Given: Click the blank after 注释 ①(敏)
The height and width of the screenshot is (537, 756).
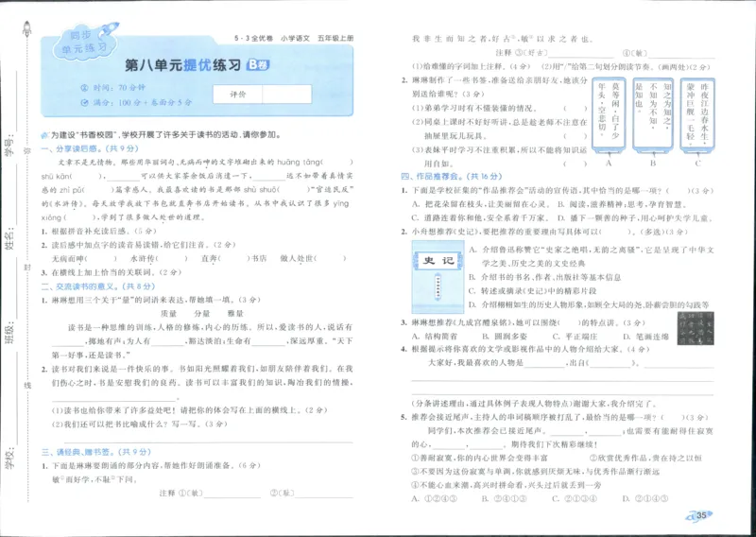Looking at the screenshot, I should (x=232, y=494).
